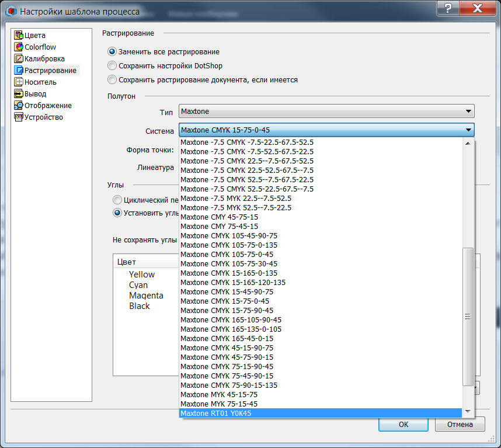Click the application icon in the title bar
The width and height of the screenshot is (501, 448).
click(11, 12)
